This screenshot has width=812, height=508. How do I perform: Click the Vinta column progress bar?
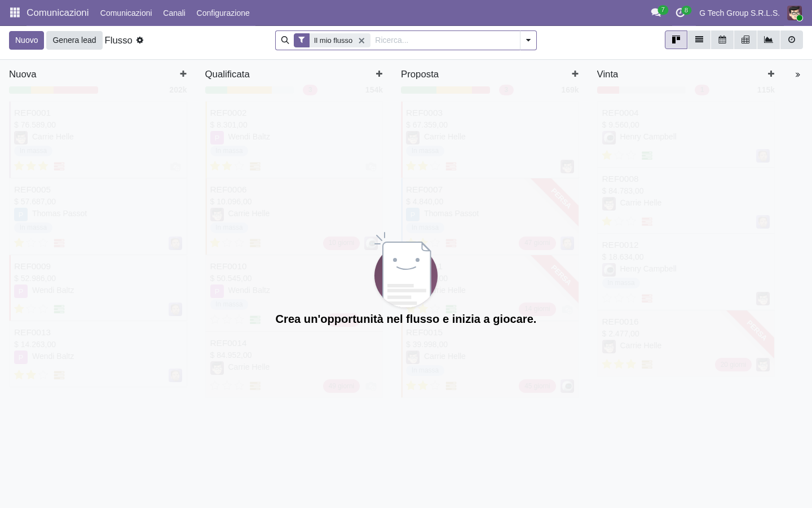pyautogui.click(x=641, y=90)
